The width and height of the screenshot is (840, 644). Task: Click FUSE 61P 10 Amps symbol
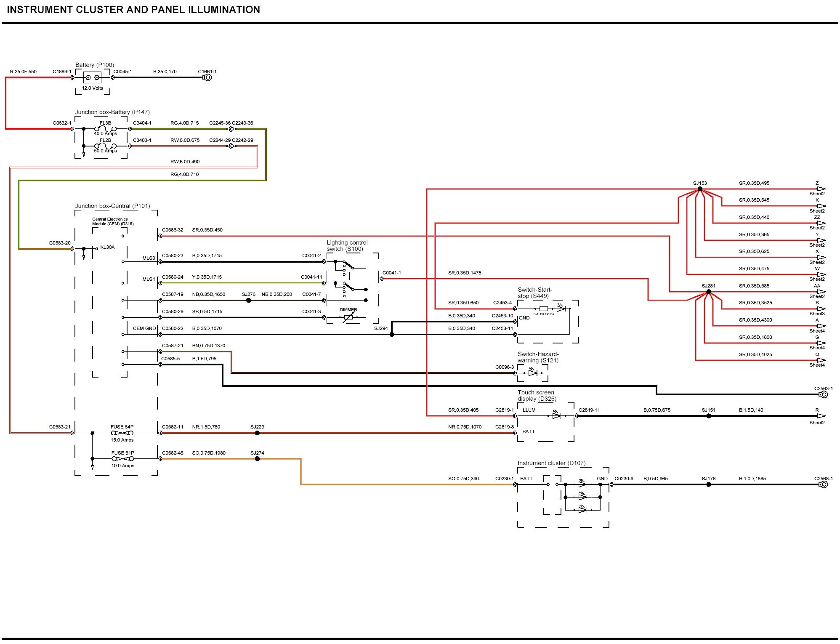click(122, 459)
